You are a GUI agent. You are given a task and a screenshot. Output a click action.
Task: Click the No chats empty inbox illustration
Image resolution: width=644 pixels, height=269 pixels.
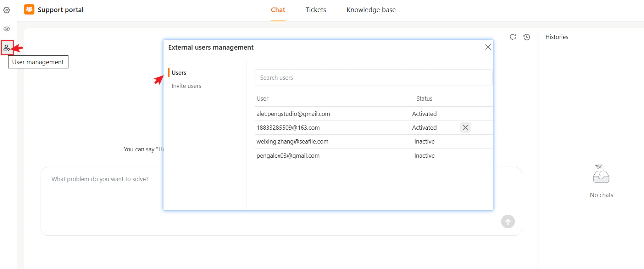point(601,174)
